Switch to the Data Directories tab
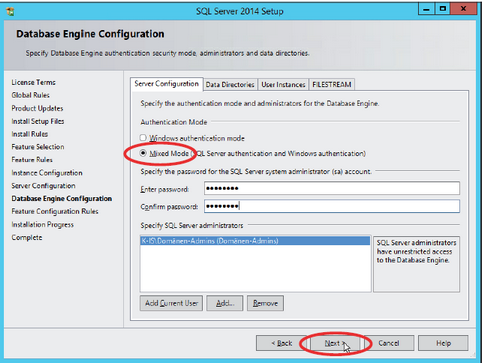482x363 pixels. 230,85
